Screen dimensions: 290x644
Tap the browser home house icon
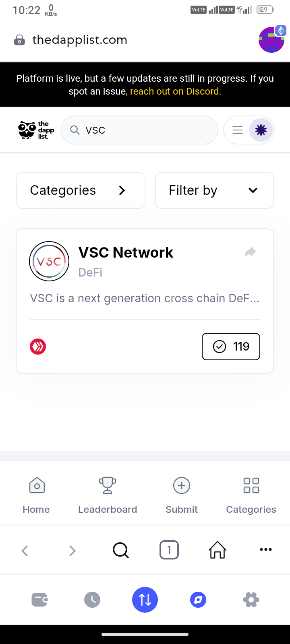(217, 550)
